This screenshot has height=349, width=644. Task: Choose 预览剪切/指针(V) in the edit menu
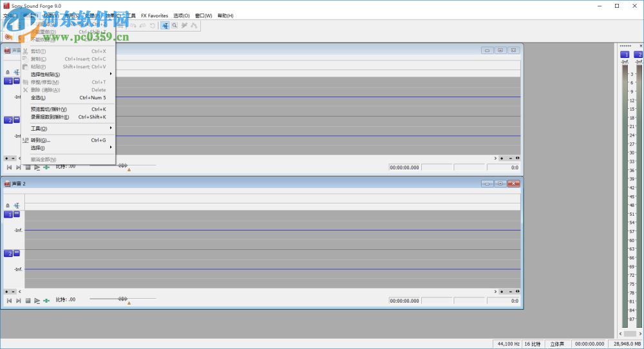click(x=68, y=109)
